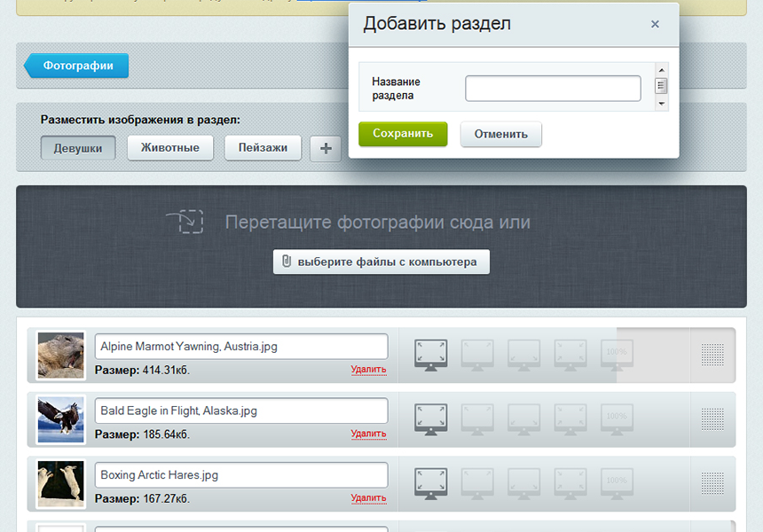This screenshot has height=532, width=763.
Task: Select full-size monitor resize icon for Alpine Marmot photo
Action: point(430,351)
